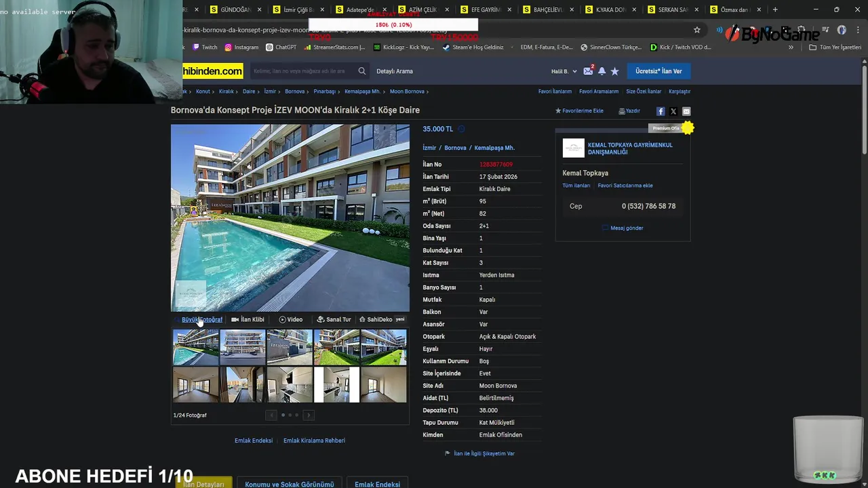The height and width of the screenshot is (488, 868).
Task: Click Favori Satıcılarıma ekle link
Action: (x=625, y=186)
